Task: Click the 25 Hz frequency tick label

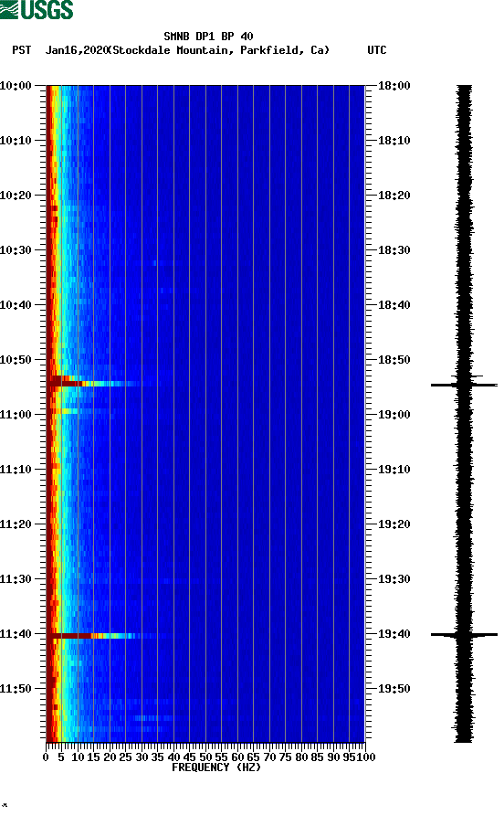Action: 125,757
